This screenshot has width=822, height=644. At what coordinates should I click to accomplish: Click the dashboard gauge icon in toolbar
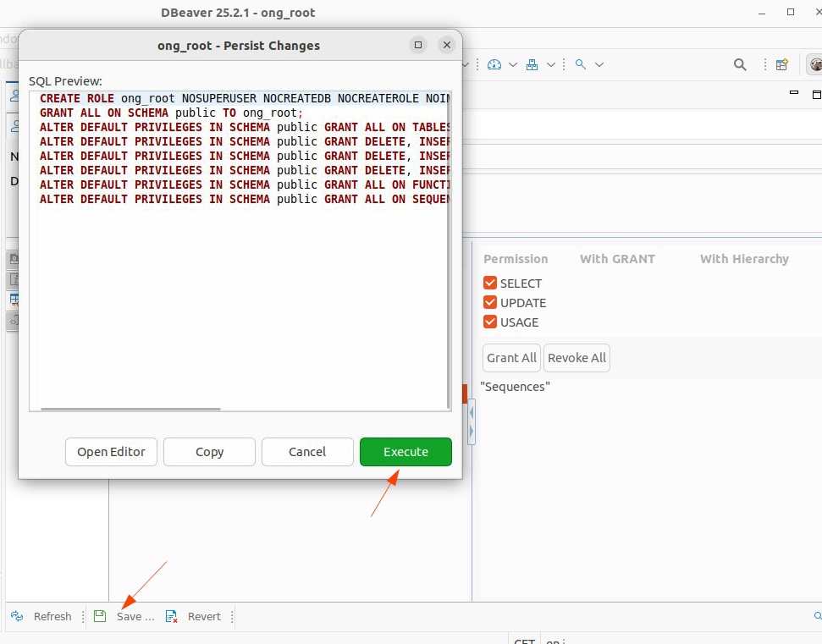click(x=494, y=64)
